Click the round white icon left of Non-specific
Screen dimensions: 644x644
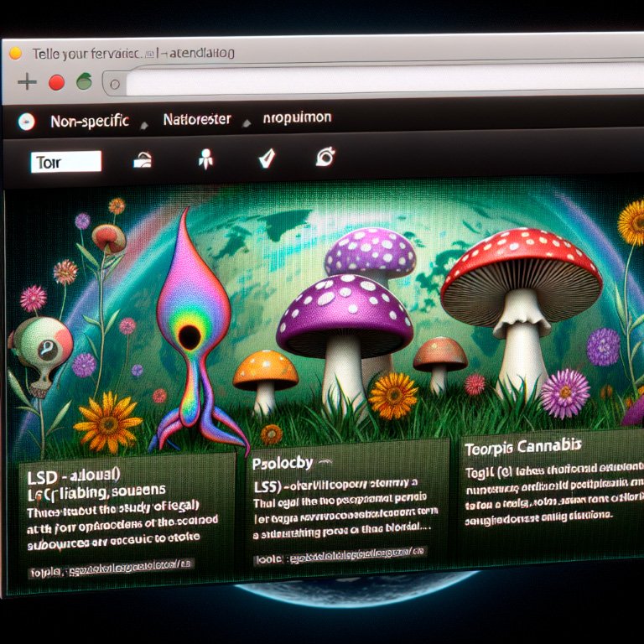(27, 122)
